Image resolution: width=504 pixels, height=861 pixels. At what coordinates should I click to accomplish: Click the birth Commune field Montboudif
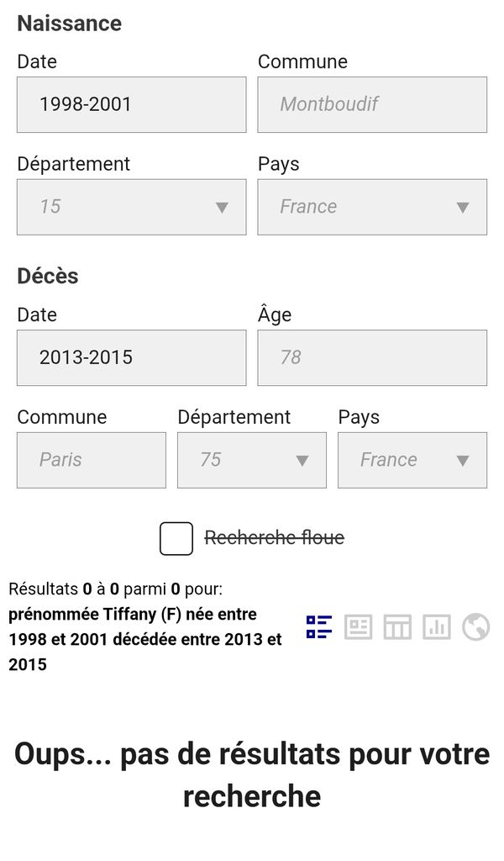(x=372, y=104)
